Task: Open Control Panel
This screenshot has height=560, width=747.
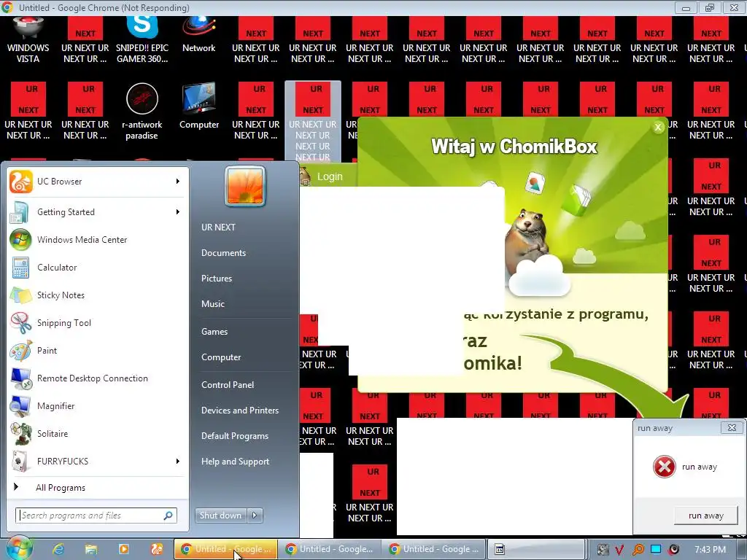Action: (x=228, y=385)
